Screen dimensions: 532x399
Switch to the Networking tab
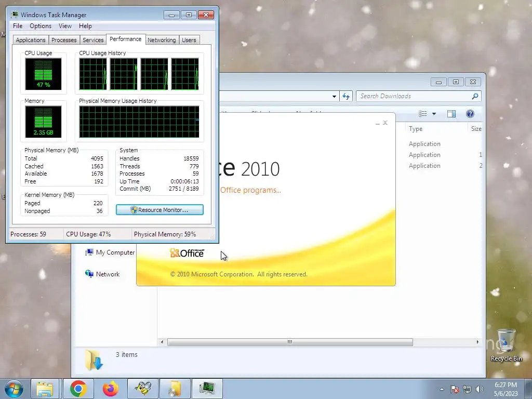(x=162, y=40)
